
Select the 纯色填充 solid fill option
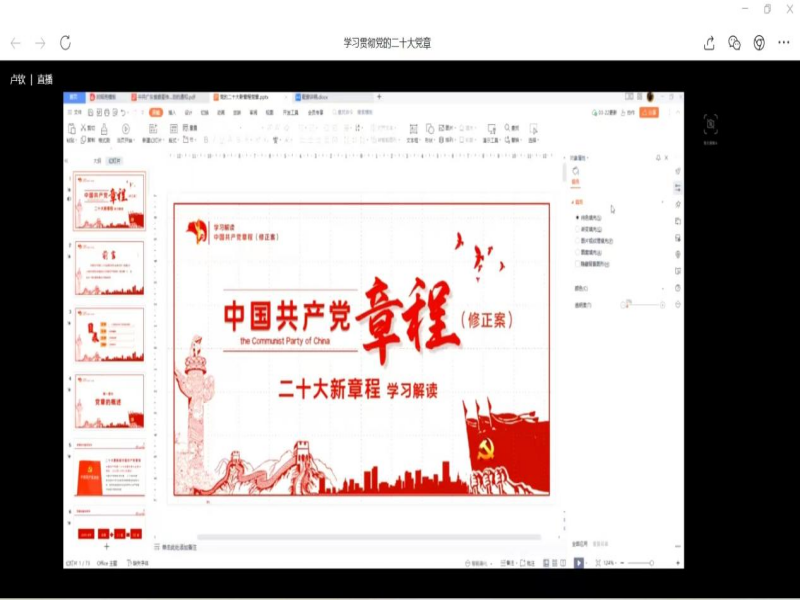click(x=589, y=218)
